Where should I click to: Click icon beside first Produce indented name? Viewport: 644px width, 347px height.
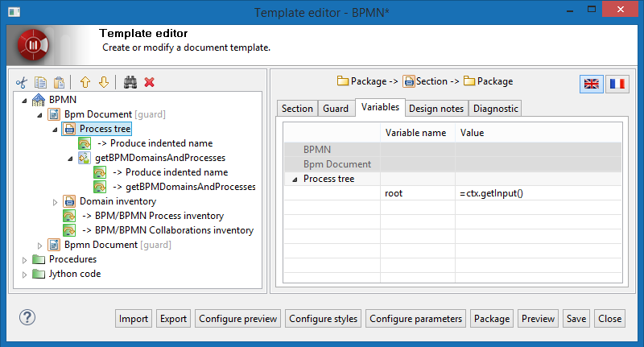click(x=85, y=143)
